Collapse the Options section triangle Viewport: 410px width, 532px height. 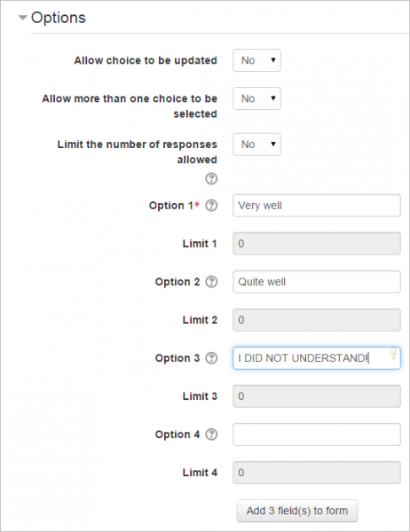22,18
